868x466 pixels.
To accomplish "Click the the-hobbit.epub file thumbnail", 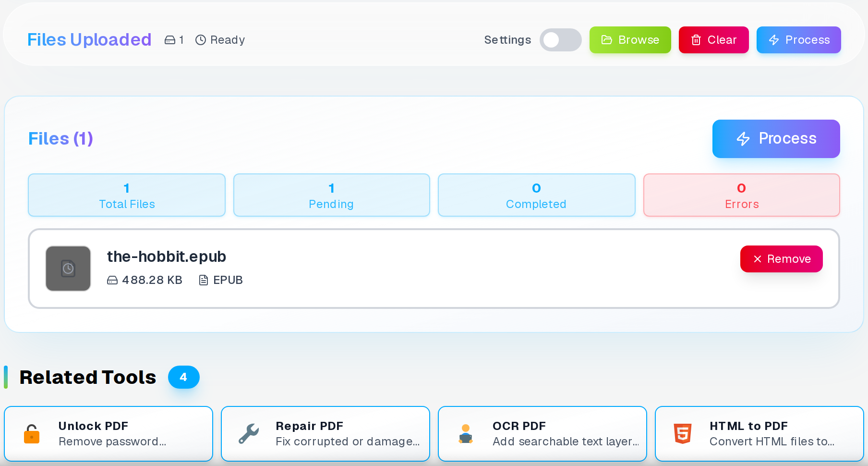I will pos(68,269).
